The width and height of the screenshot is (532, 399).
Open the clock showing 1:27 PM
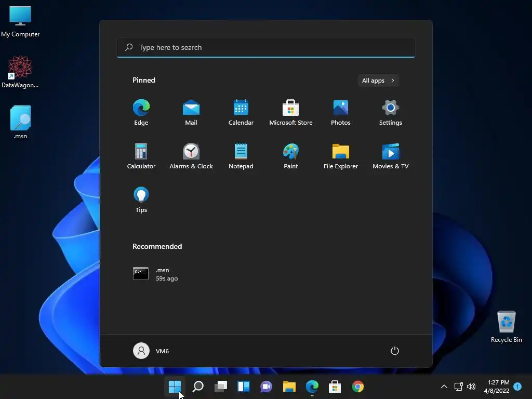[x=497, y=387]
